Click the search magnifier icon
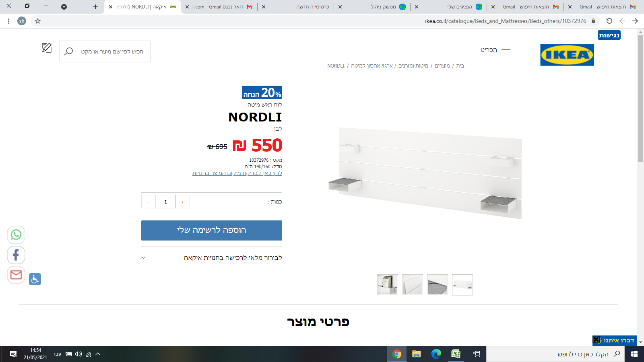The image size is (644, 362). (69, 51)
